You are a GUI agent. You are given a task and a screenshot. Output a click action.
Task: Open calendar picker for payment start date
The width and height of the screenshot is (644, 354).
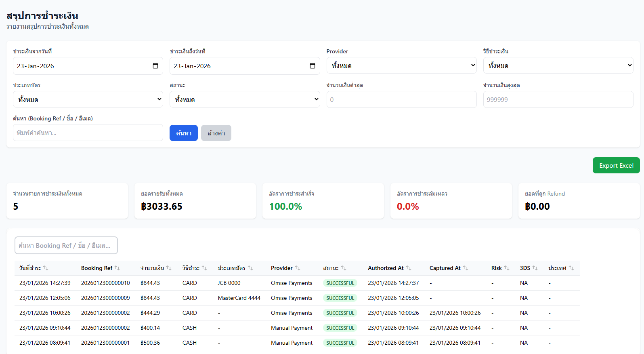click(x=155, y=66)
